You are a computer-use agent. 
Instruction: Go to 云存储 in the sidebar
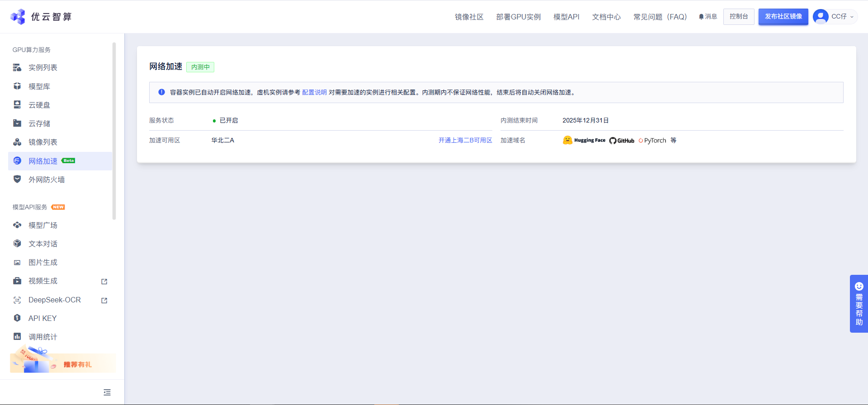tap(39, 123)
